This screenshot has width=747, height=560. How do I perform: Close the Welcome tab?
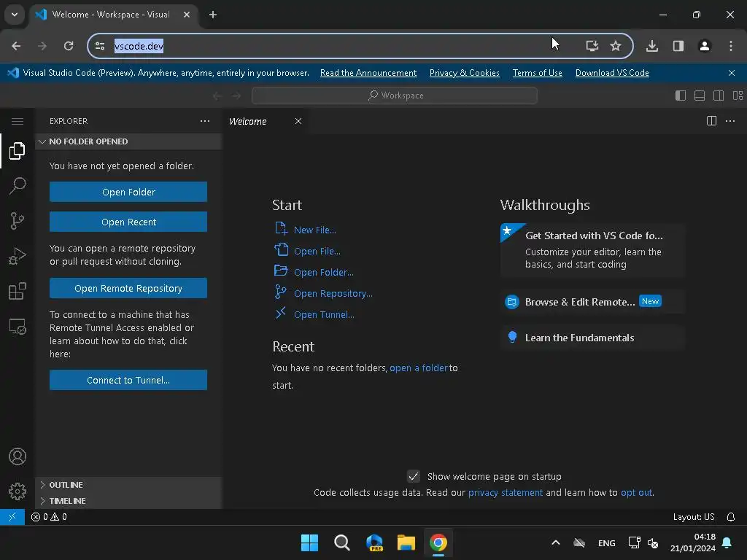click(298, 121)
